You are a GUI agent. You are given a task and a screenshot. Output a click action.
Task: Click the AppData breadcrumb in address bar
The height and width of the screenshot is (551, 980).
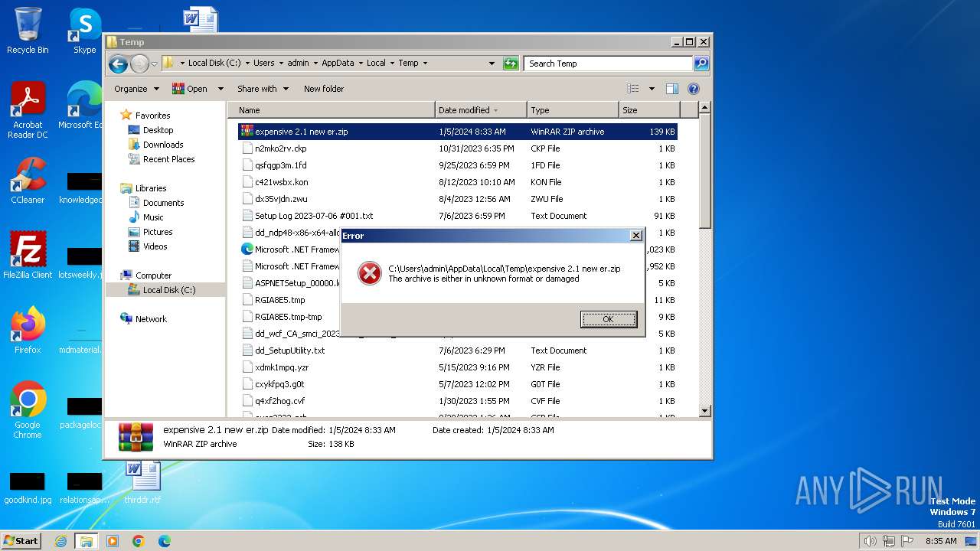(338, 64)
